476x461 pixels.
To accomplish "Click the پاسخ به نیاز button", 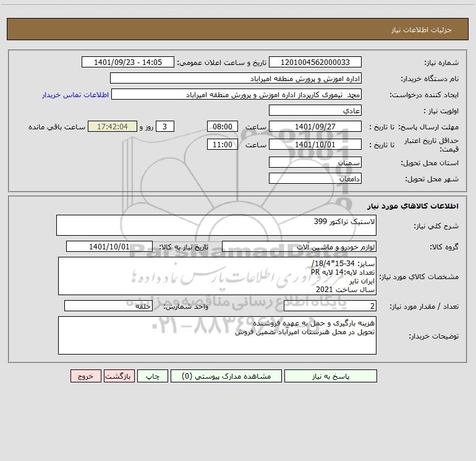I will (331, 376).
